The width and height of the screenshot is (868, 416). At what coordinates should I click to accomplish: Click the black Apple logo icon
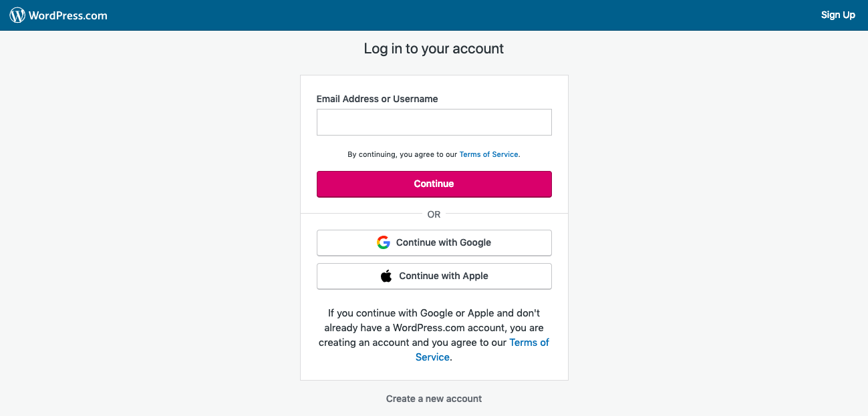coord(386,276)
